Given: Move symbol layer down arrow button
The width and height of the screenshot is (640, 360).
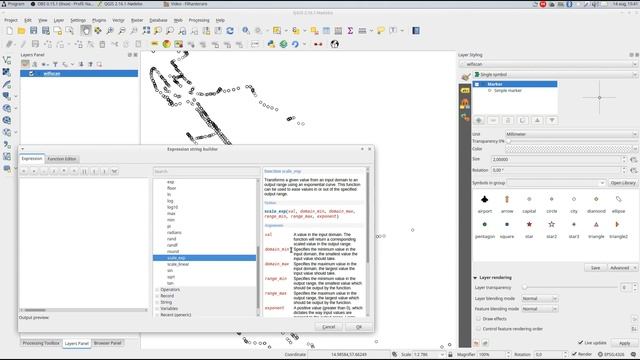Looking at the screenshot, I should pyautogui.click(x=552, y=120).
